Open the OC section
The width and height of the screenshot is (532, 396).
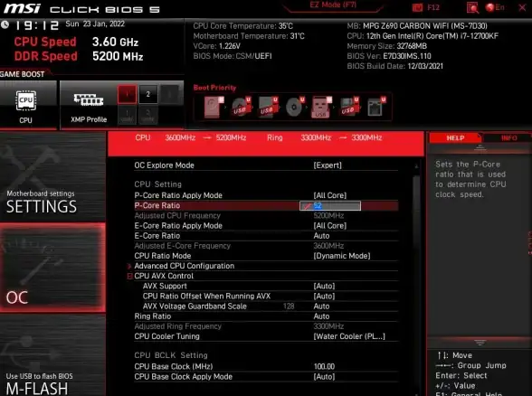click(52, 268)
